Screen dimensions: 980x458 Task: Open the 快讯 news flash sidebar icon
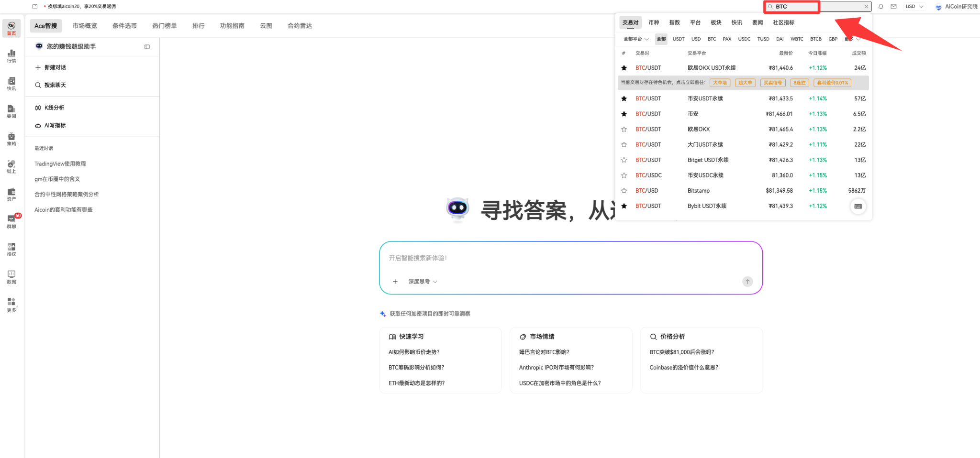tap(11, 84)
